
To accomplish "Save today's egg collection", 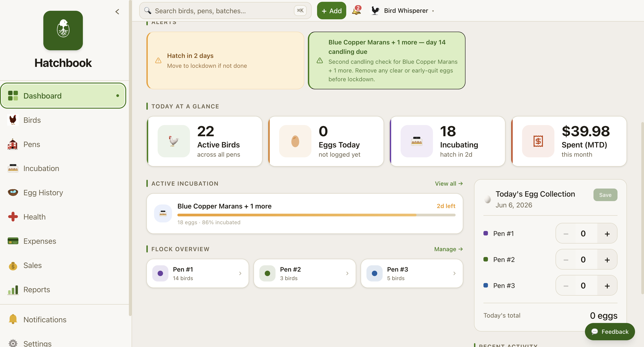I will [605, 195].
